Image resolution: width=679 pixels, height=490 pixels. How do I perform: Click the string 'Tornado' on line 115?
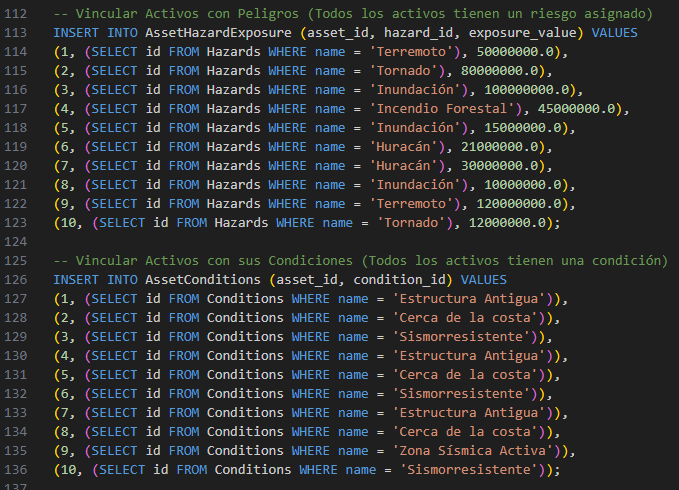click(x=403, y=71)
